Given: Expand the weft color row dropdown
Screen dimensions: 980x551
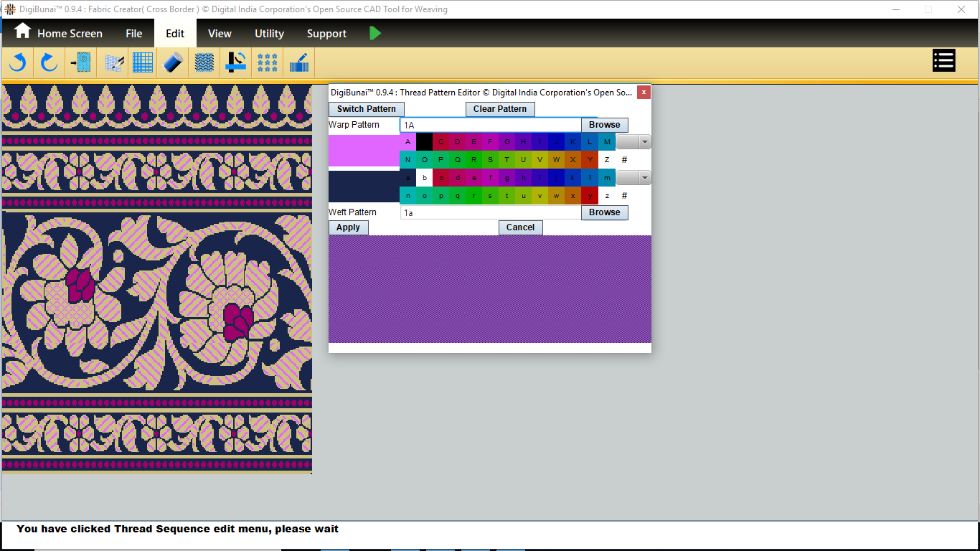Looking at the screenshot, I should (644, 177).
